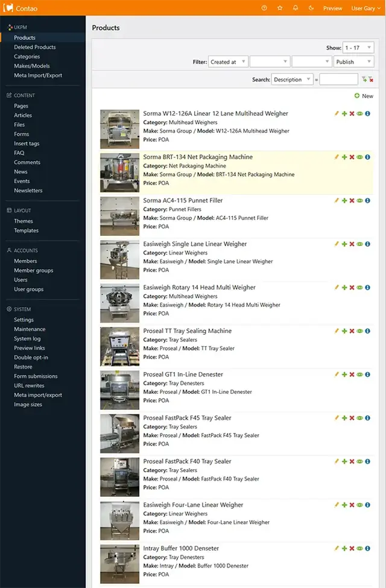Toggle visibility of Proseal TT Tray Sealing Machine

359,330
